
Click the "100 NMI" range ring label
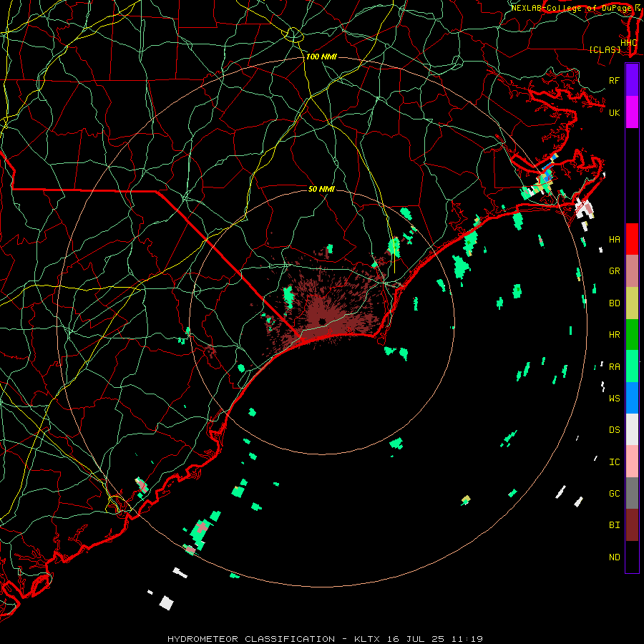click(321, 57)
